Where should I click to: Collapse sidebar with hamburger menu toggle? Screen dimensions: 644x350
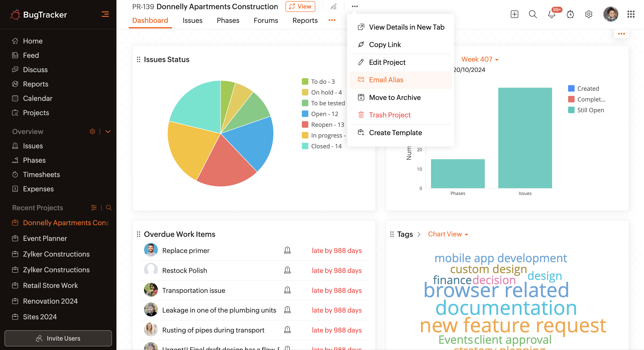point(105,14)
